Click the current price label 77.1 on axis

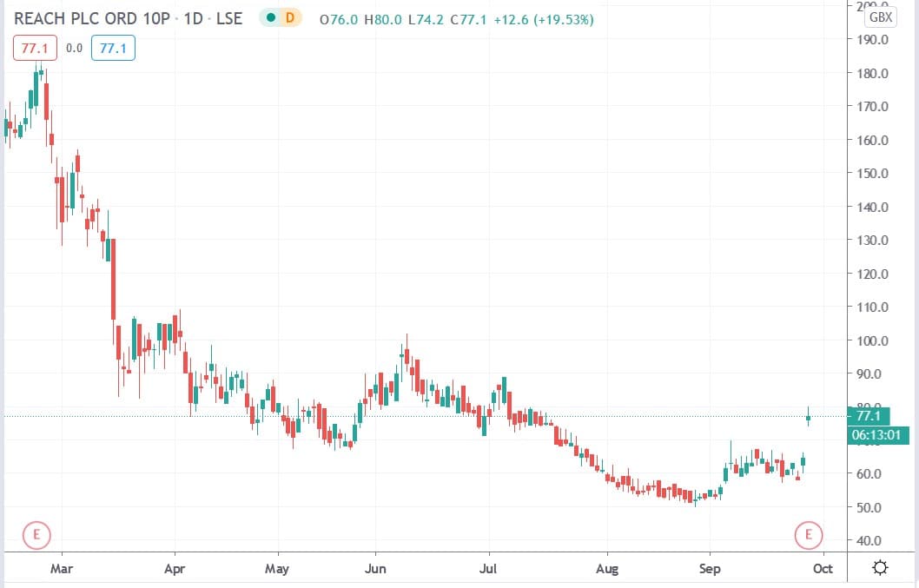(869, 416)
